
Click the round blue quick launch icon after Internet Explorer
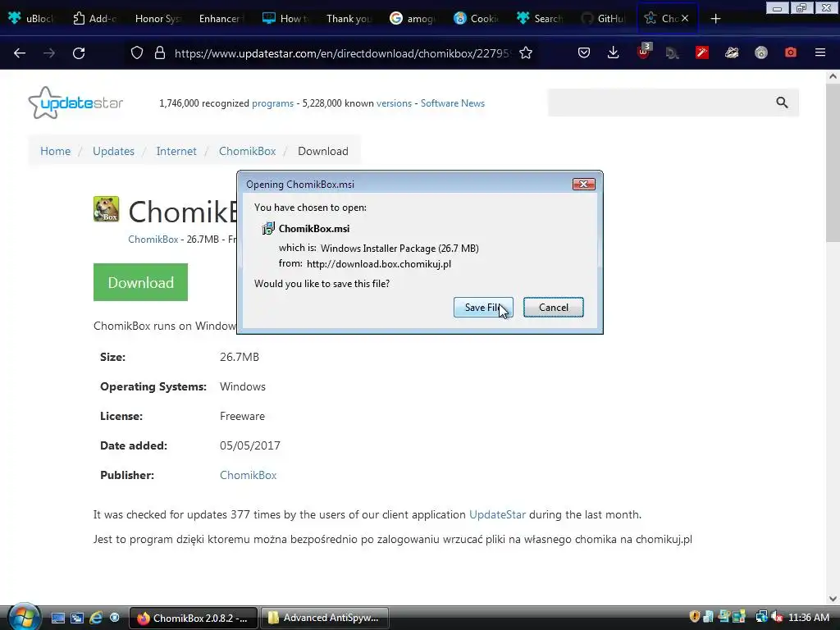[x=114, y=617]
